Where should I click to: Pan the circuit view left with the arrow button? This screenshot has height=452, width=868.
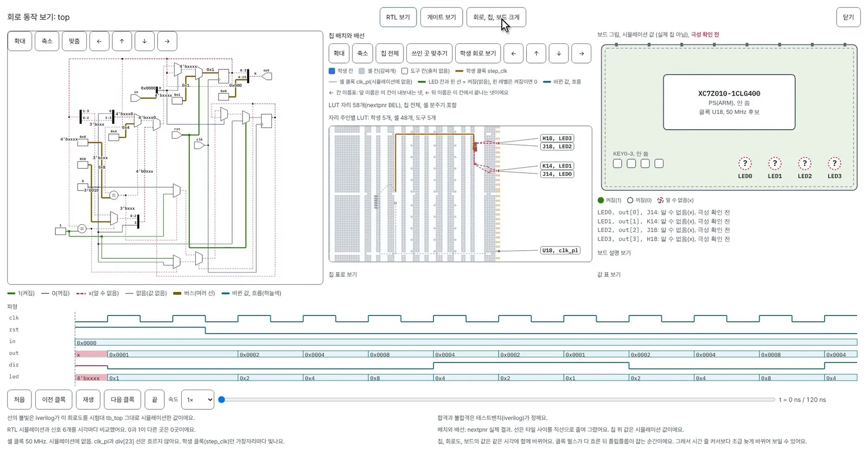99,41
